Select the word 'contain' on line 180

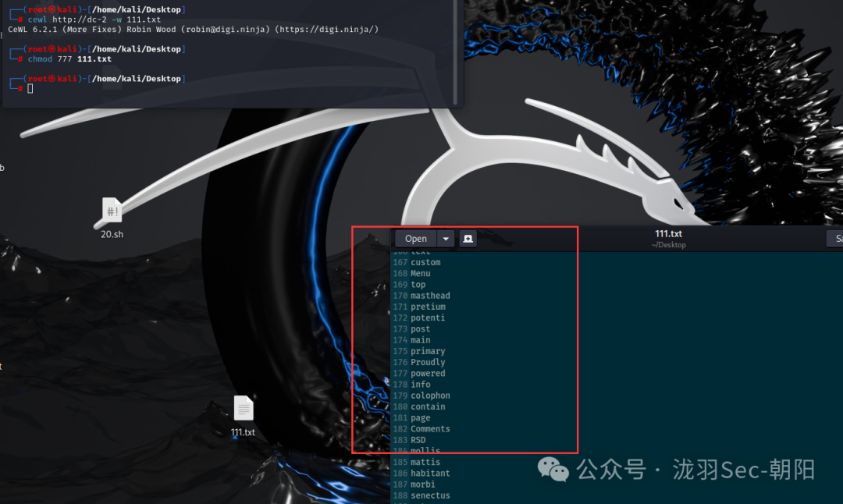click(x=428, y=406)
